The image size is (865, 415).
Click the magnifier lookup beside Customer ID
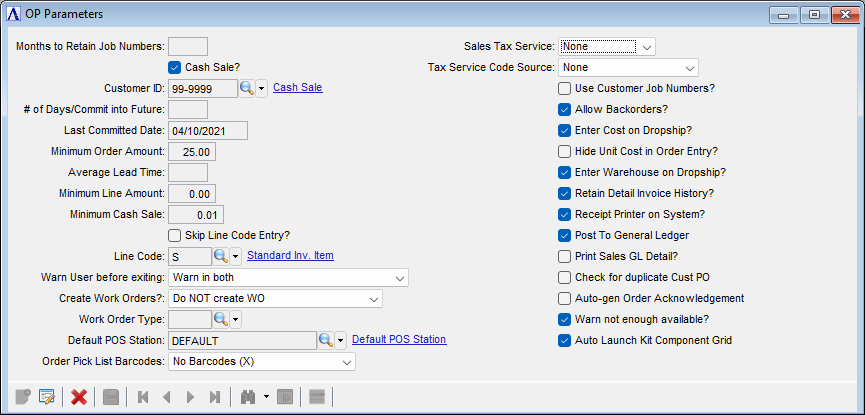pos(246,88)
